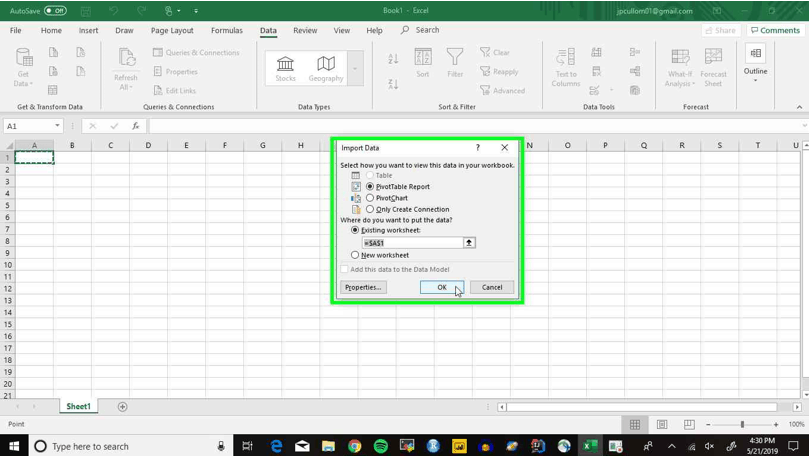Click the Filter funnel icon
The width and height of the screenshot is (809, 456).
455,57
